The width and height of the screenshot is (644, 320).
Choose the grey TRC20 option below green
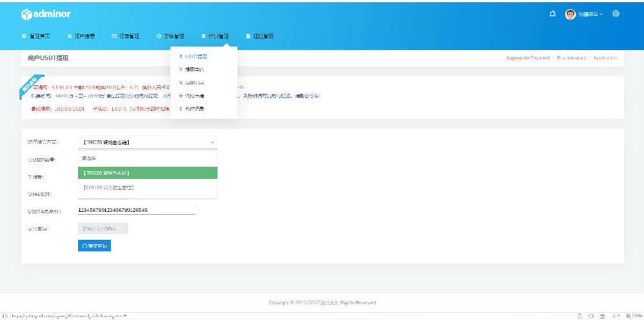(x=148, y=188)
